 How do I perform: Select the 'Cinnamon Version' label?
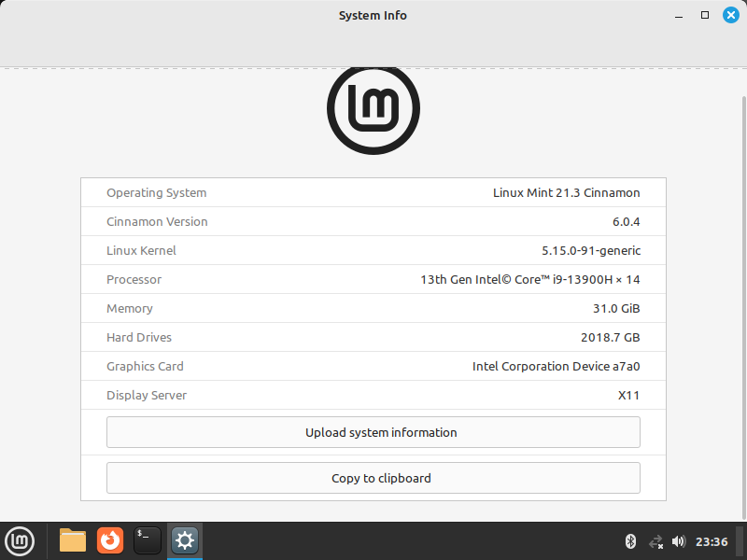[x=157, y=222]
